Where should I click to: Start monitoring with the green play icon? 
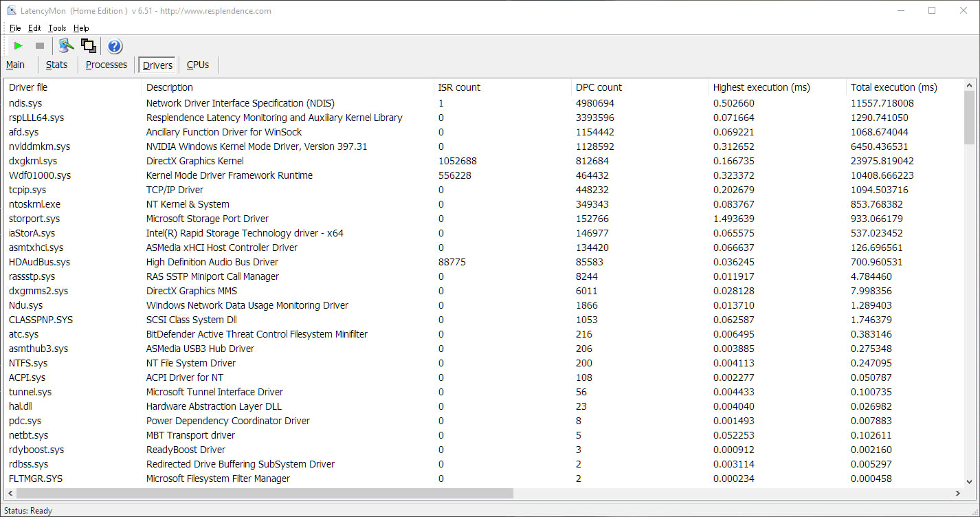click(19, 46)
